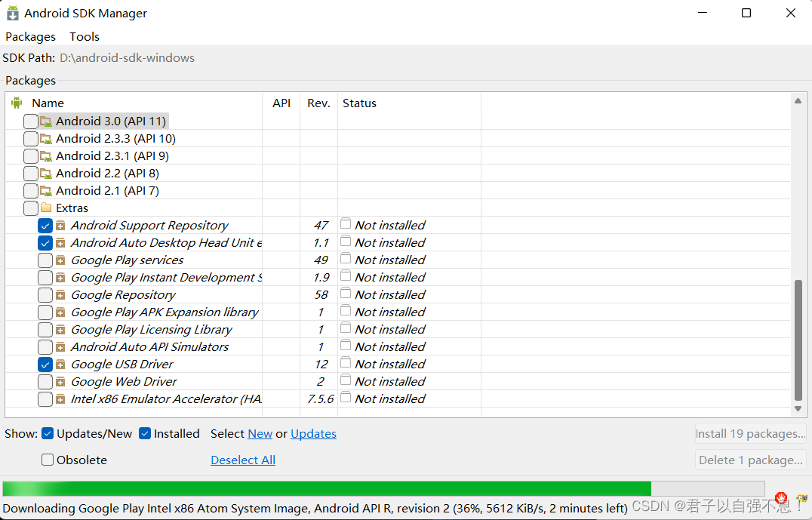This screenshot has width=812, height=520.
Task: Click the package icon next to Google Play services
Action: (60, 260)
